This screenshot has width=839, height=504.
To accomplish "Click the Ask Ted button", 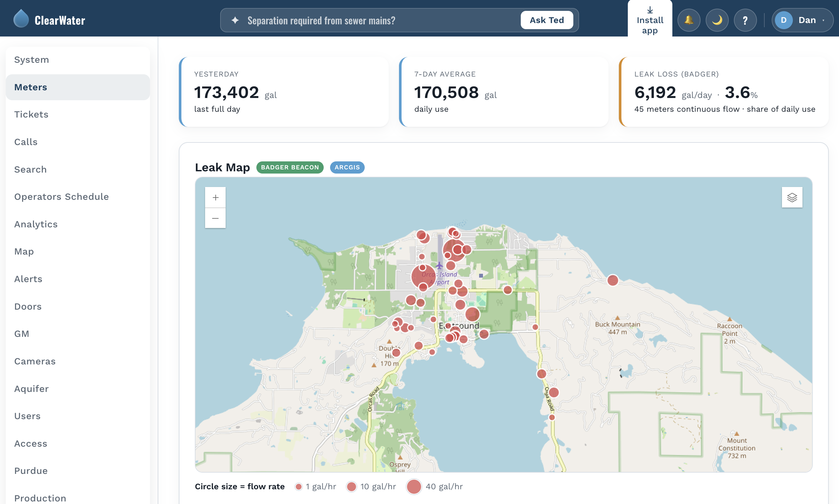I will [547, 20].
